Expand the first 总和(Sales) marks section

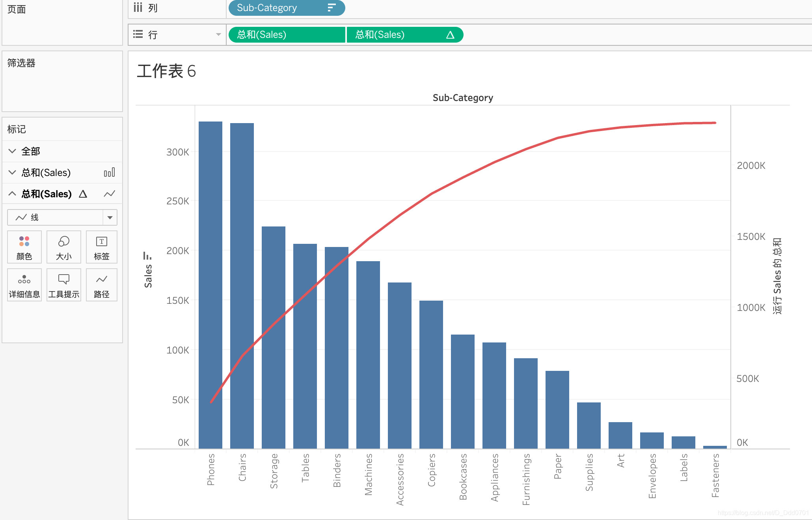click(12, 172)
